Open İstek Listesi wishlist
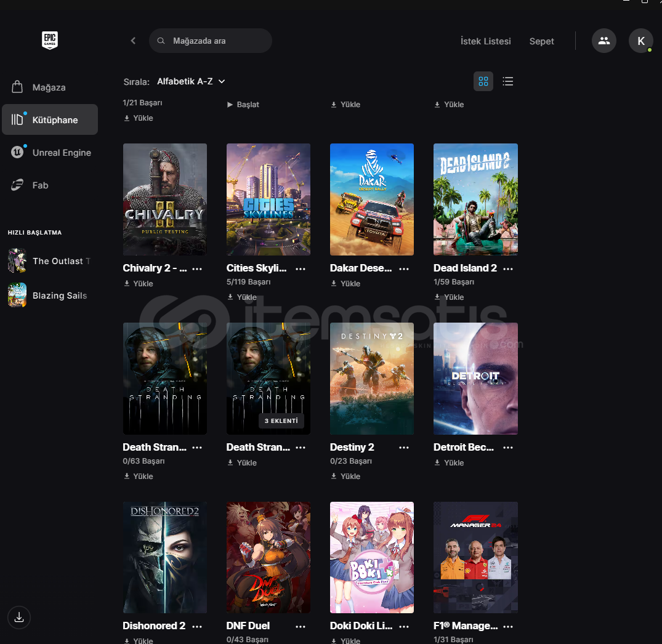The height and width of the screenshot is (644, 662). point(485,41)
